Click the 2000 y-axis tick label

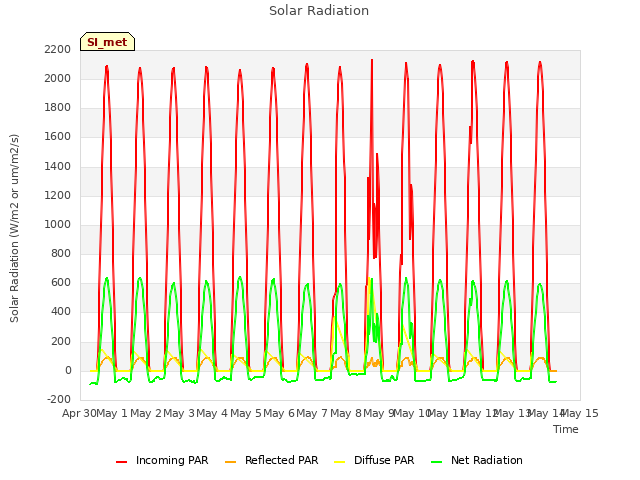(x=58, y=78)
